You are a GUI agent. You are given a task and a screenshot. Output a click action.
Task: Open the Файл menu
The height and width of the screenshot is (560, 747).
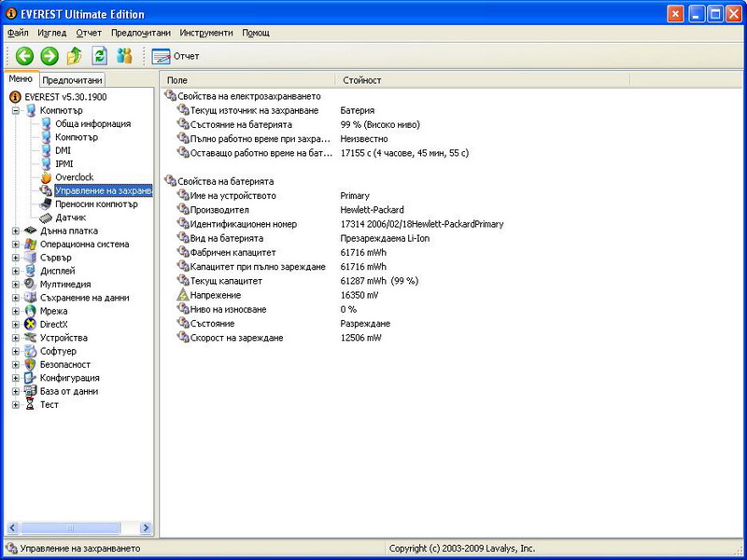(x=18, y=33)
